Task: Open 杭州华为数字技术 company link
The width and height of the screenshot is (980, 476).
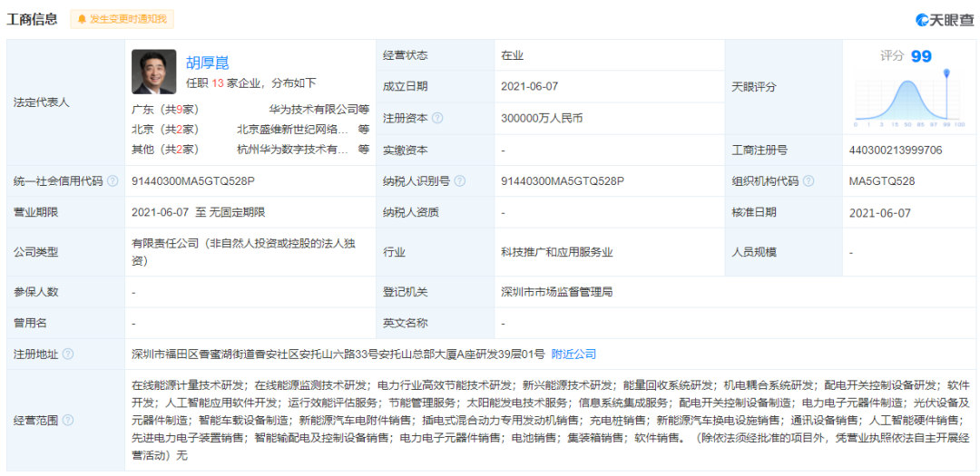Action: pyautogui.click(x=292, y=150)
